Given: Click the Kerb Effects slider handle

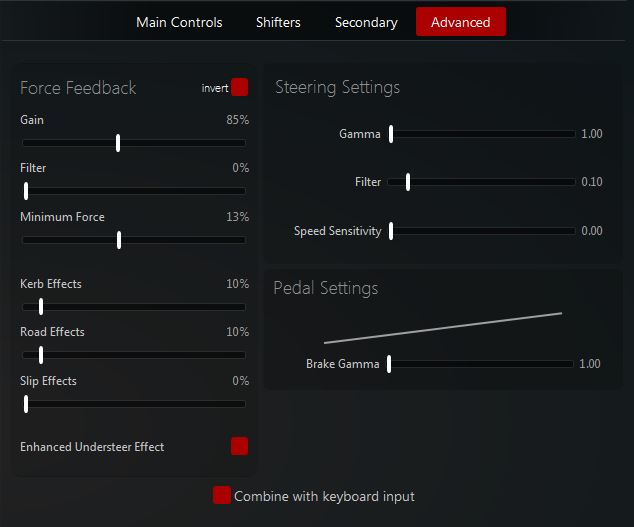Looking at the screenshot, I should coord(41,307).
